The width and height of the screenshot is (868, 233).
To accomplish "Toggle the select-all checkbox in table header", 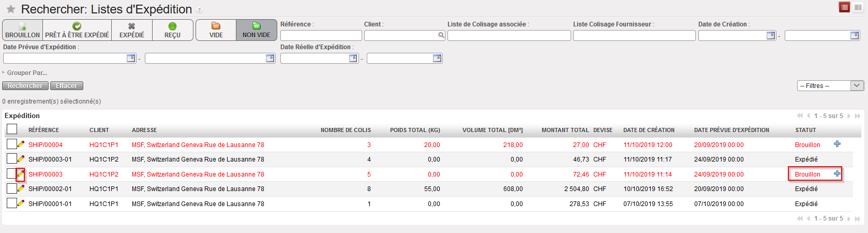I will click(x=12, y=129).
